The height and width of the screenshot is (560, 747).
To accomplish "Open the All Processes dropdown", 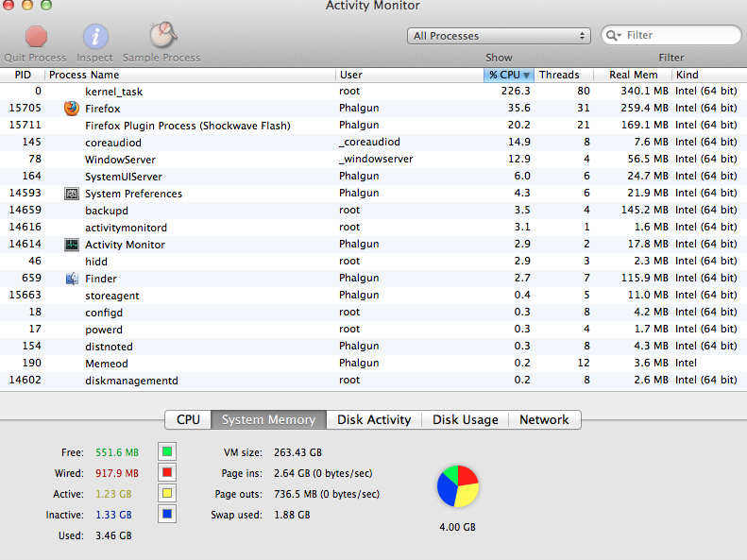I will pyautogui.click(x=499, y=36).
